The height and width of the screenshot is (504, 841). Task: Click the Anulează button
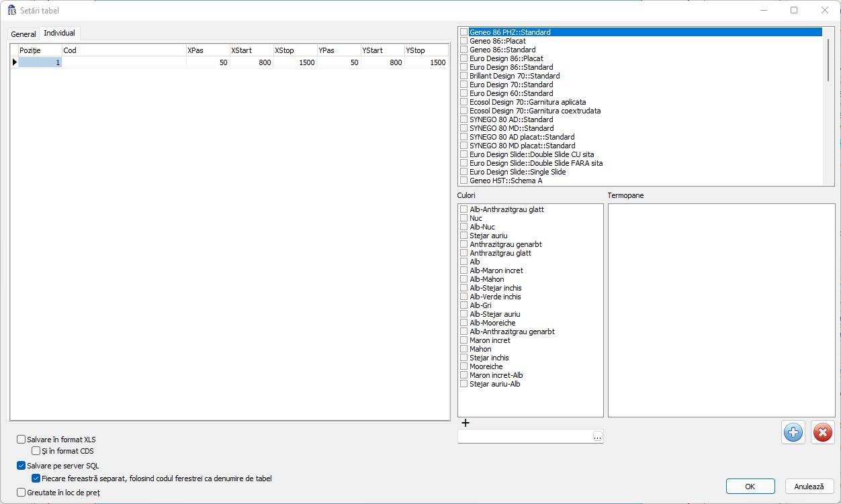809,487
